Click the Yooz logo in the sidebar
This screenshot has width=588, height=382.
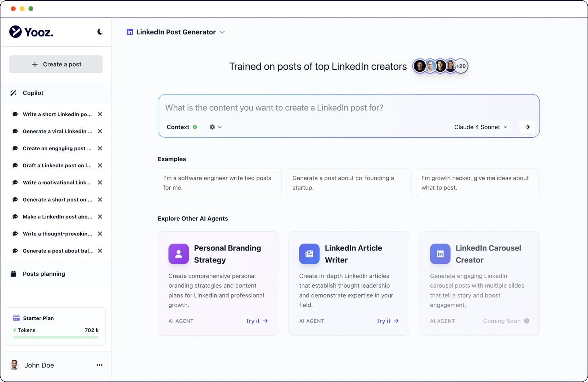[31, 32]
